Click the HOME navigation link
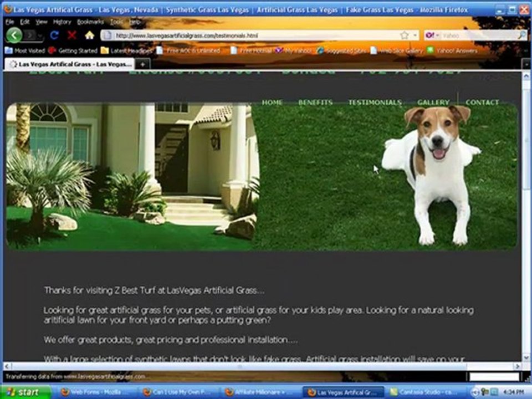Screen dimensions: 532x399 pos(272,102)
